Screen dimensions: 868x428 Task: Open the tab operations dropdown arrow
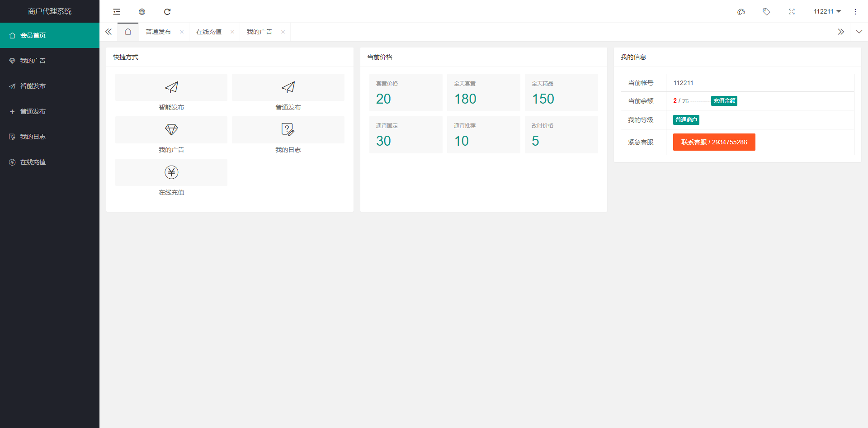(x=859, y=32)
